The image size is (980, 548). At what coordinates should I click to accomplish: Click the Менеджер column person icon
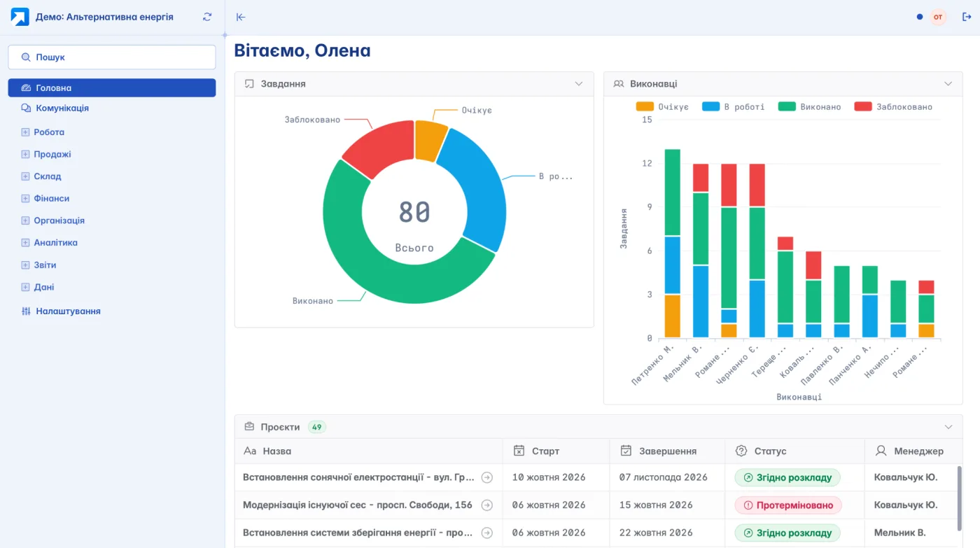(881, 451)
